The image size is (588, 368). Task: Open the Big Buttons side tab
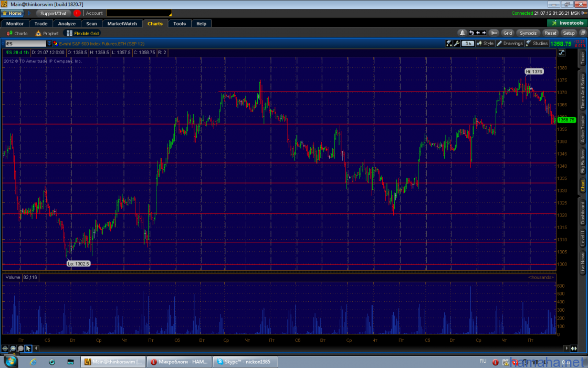[x=582, y=161]
